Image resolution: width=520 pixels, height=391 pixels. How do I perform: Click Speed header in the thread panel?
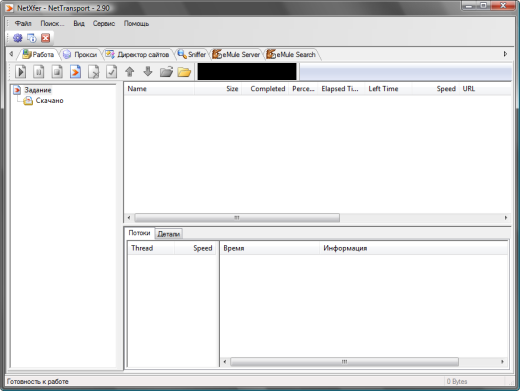click(x=196, y=248)
